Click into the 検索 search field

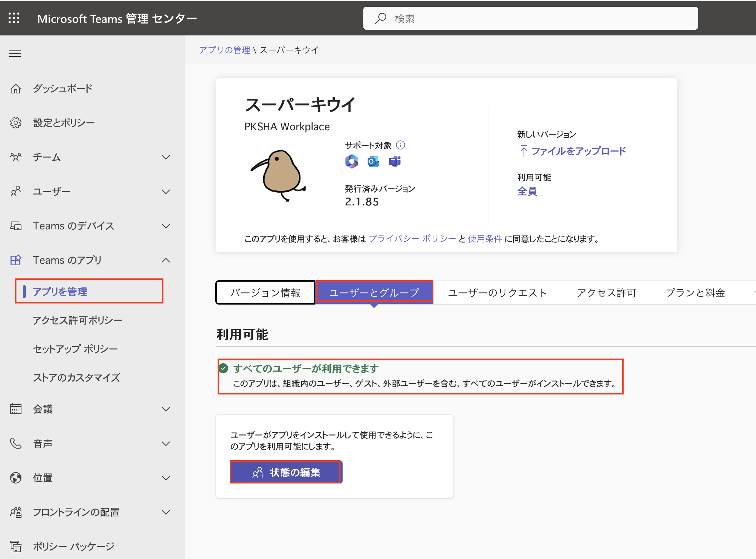(x=530, y=18)
